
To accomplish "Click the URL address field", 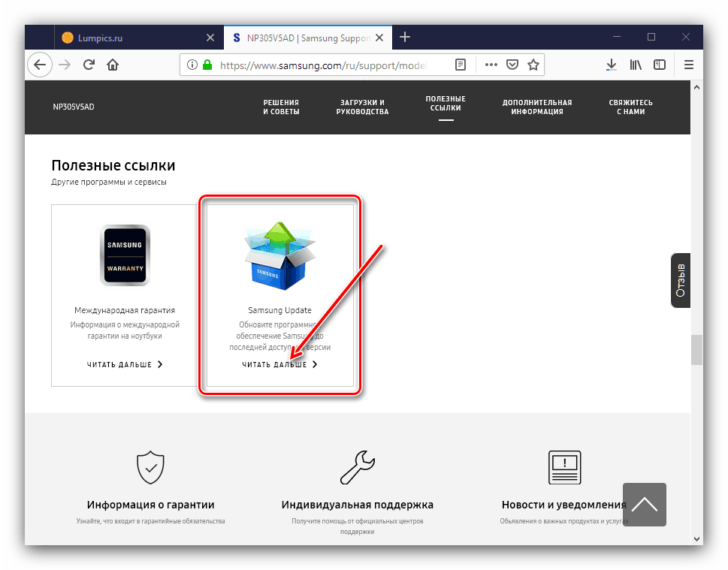I will coord(322,65).
